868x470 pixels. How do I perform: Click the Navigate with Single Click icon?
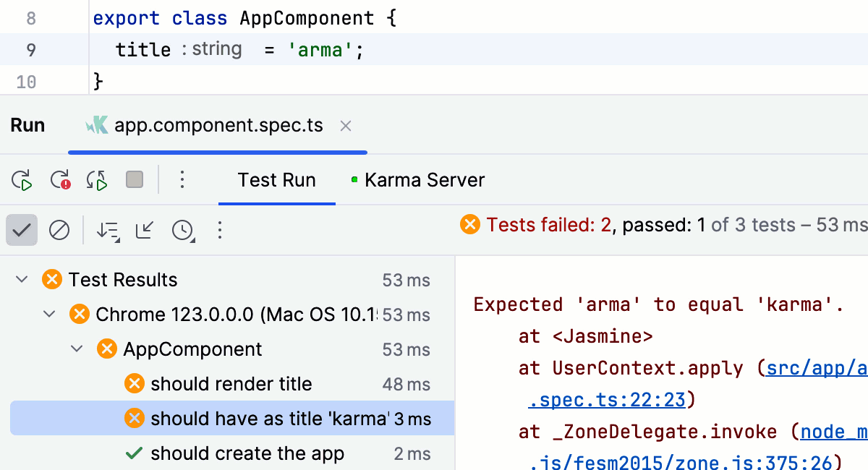tap(145, 230)
